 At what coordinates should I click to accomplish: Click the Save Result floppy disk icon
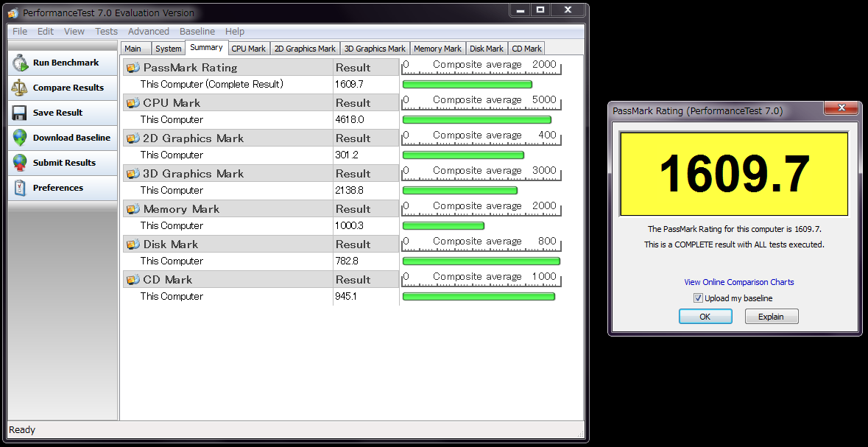[x=19, y=113]
